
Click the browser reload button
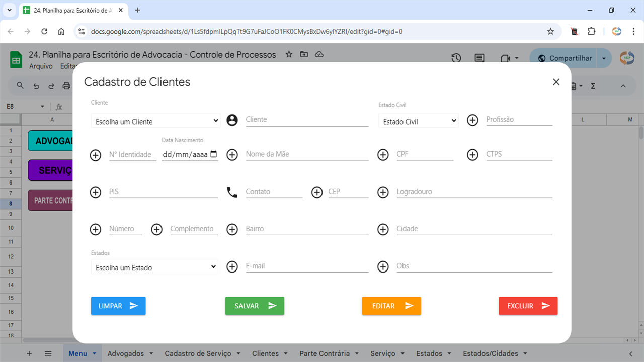(x=44, y=31)
